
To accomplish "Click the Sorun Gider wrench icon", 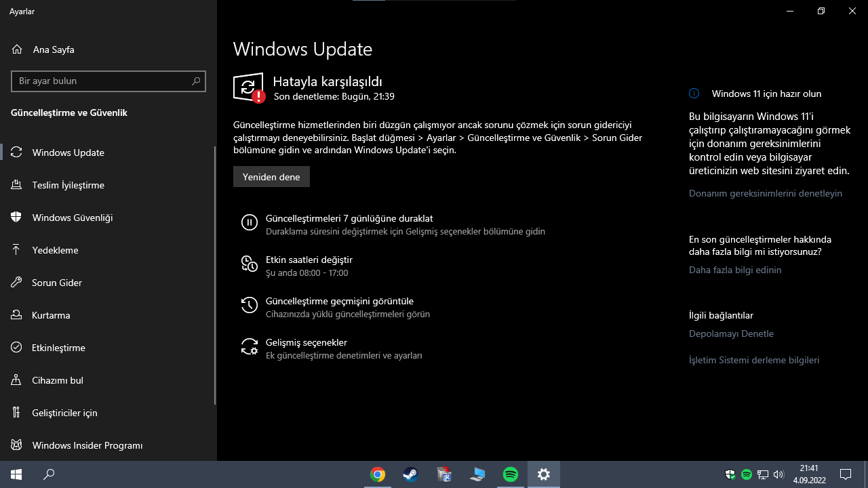I will tap(17, 283).
